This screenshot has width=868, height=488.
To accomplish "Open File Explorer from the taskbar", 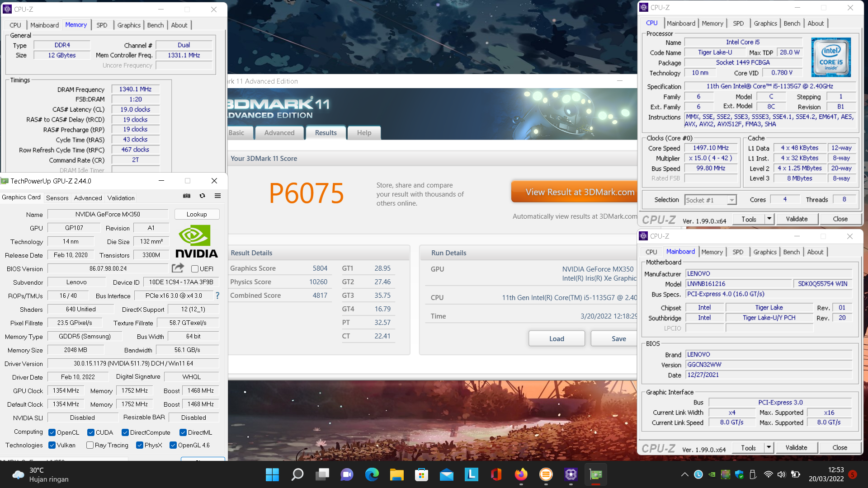I will coord(396,474).
